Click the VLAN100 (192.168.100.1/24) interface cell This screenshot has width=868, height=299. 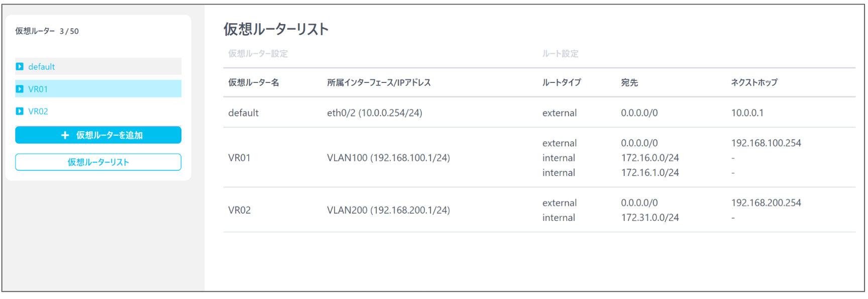(x=388, y=158)
